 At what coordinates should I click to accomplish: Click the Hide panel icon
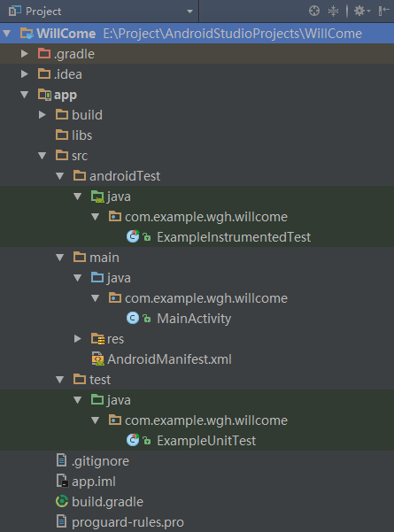pos(384,11)
